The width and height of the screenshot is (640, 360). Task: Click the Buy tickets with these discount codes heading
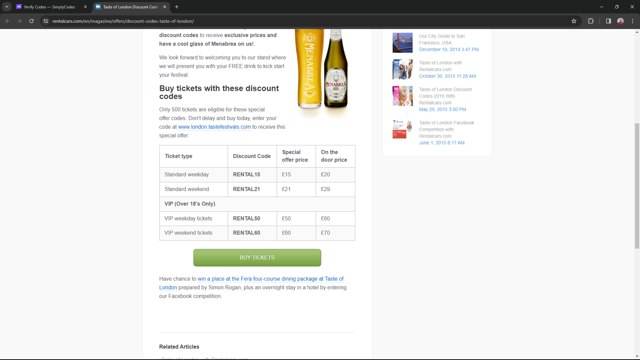pos(219,92)
